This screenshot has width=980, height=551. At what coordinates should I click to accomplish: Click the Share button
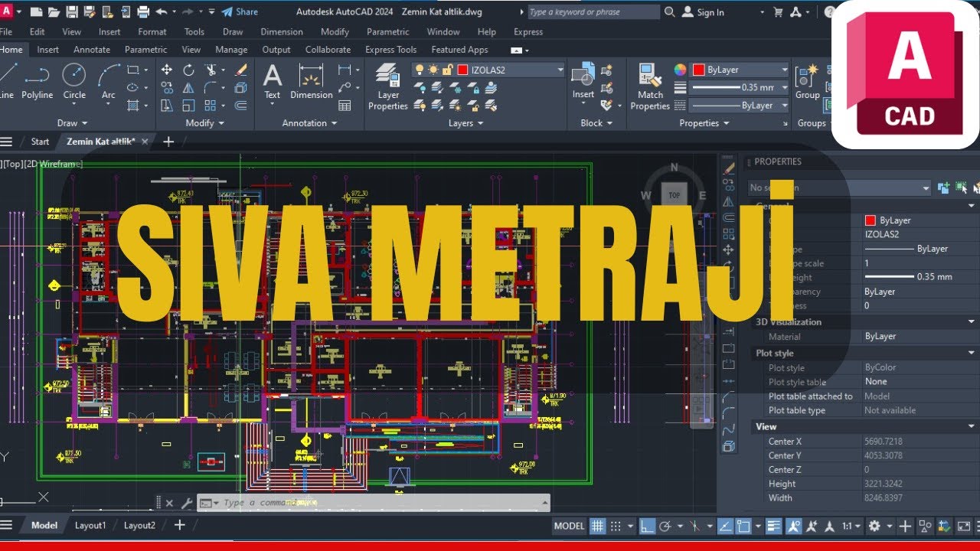coord(240,11)
